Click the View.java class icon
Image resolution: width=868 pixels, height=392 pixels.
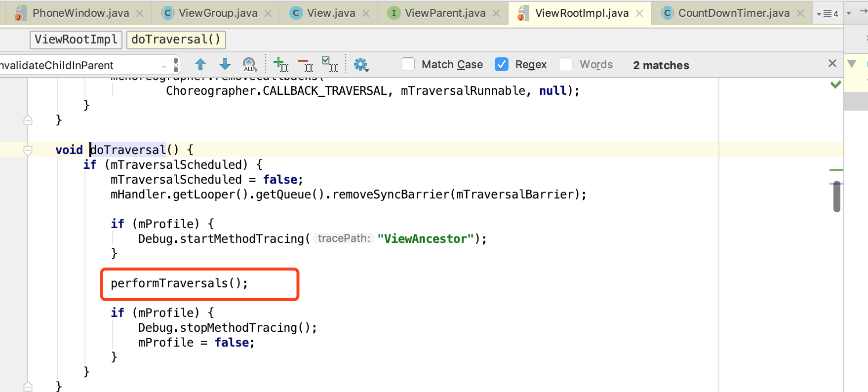296,13
